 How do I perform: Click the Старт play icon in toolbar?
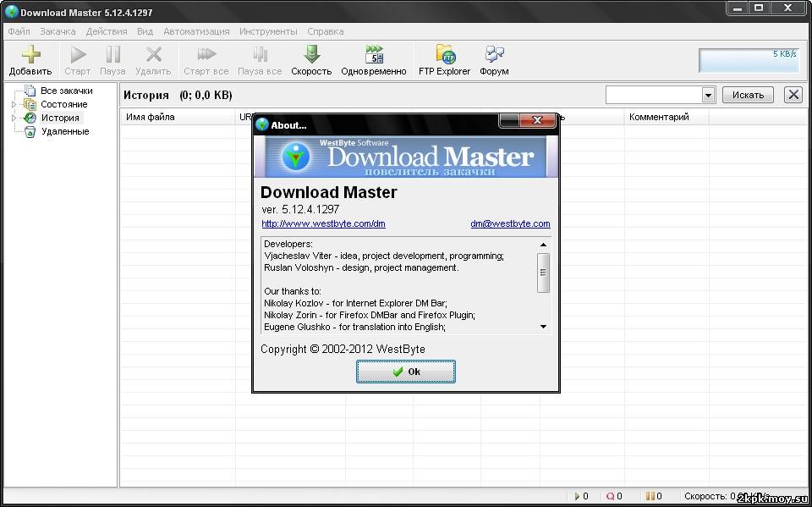pos(78,54)
